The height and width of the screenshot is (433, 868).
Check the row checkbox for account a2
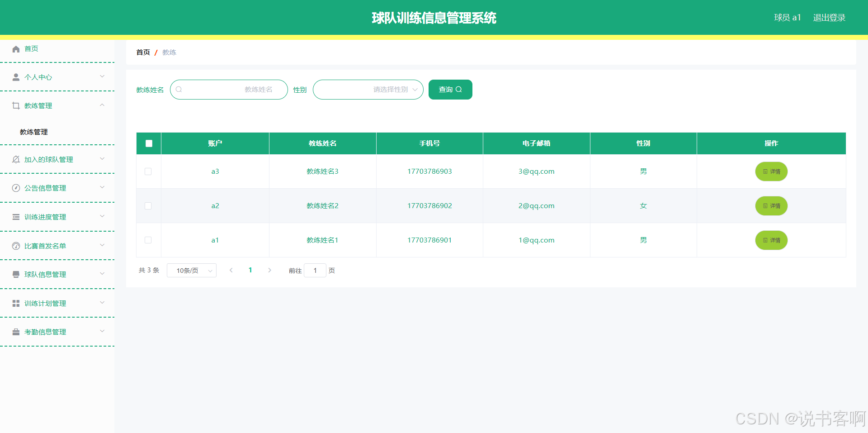point(148,206)
